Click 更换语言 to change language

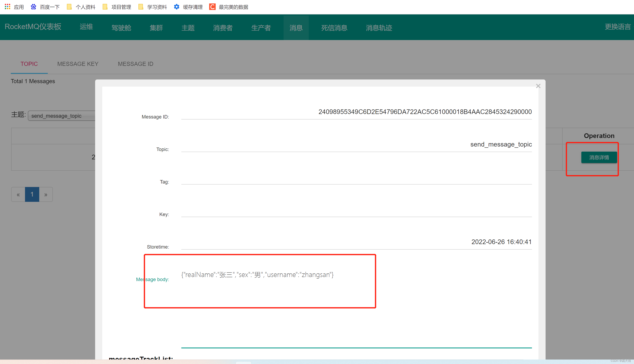pos(618,27)
